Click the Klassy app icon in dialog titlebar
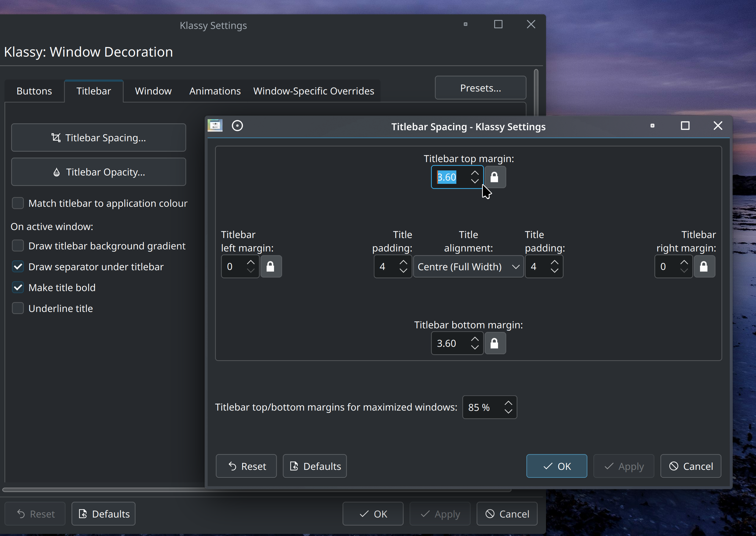Image resolution: width=756 pixels, height=536 pixels. click(215, 126)
